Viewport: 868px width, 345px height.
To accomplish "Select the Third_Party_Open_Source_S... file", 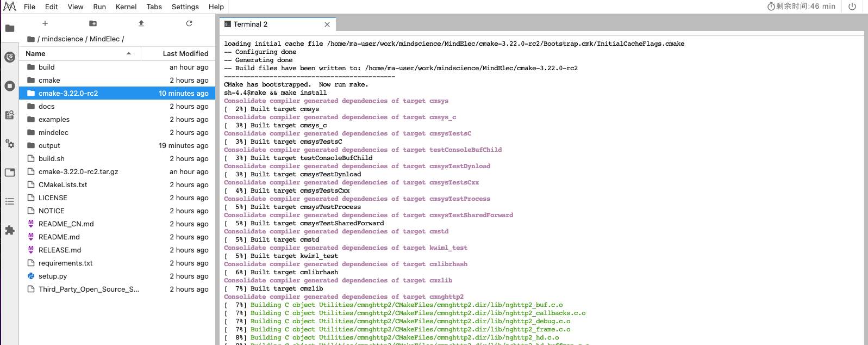I will pos(117,289).
